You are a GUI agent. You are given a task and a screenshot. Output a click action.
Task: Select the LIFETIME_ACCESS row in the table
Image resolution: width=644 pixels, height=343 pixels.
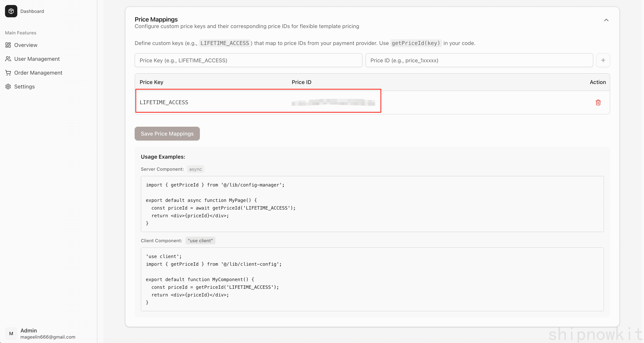tap(258, 102)
